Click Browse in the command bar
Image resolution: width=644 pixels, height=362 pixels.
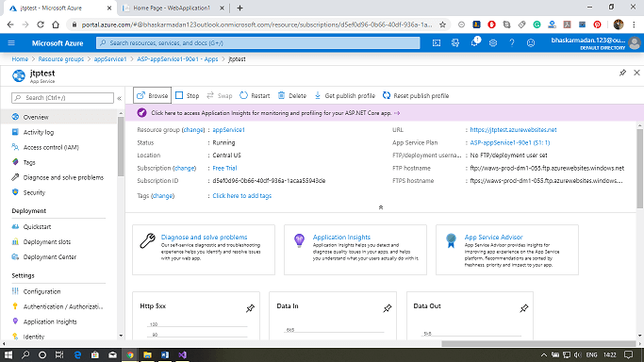click(x=153, y=95)
